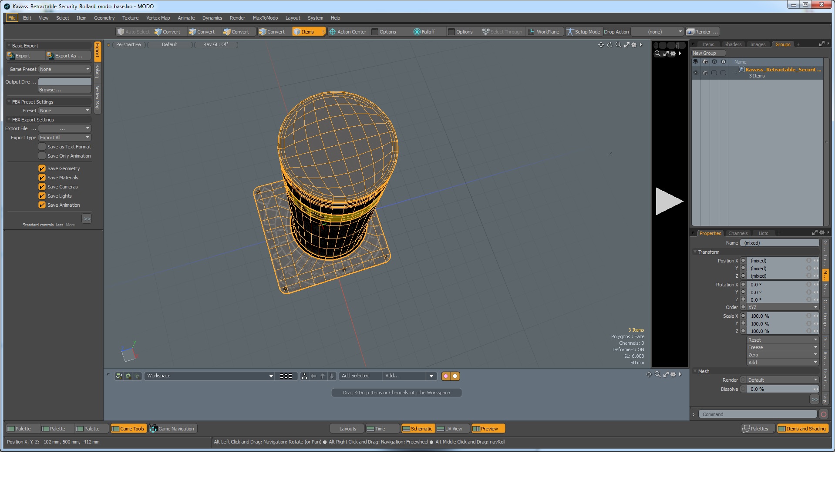This screenshot has height=504, width=835.
Task: Switch to the Channels tab
Action: coord(737,233)
